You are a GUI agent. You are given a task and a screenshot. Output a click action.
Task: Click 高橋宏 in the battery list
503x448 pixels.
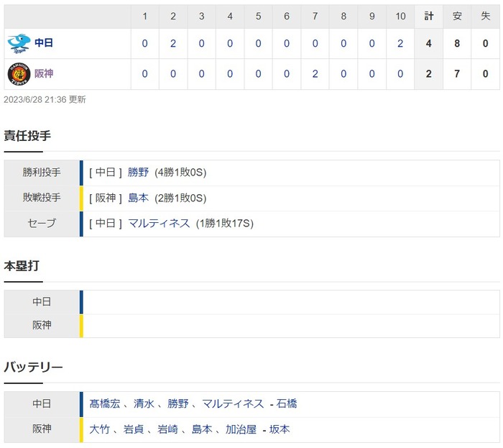pyautogui.click(x=105, y=404)
